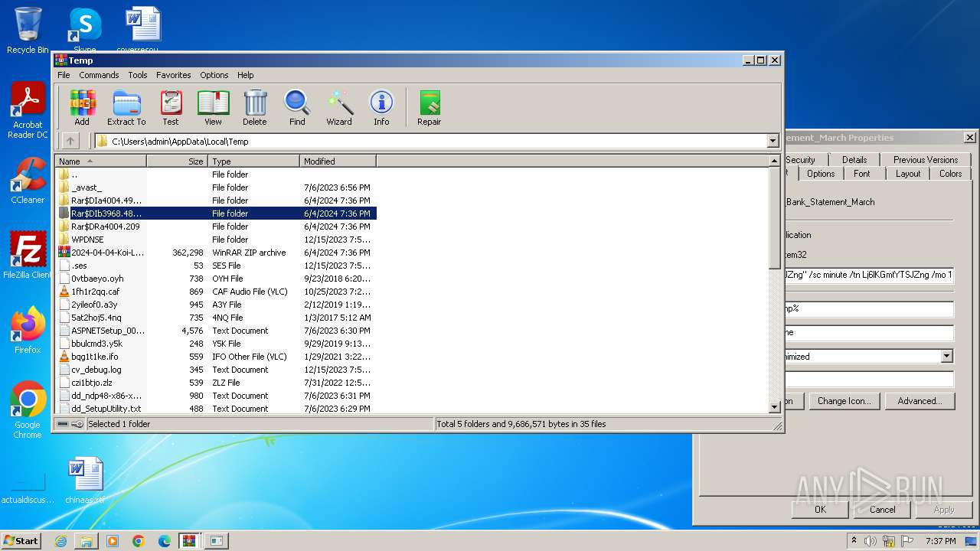Click Internet Explorer taskbar icon
The width and height of the screenshot is (980, 551).
[x=60, y=541]
